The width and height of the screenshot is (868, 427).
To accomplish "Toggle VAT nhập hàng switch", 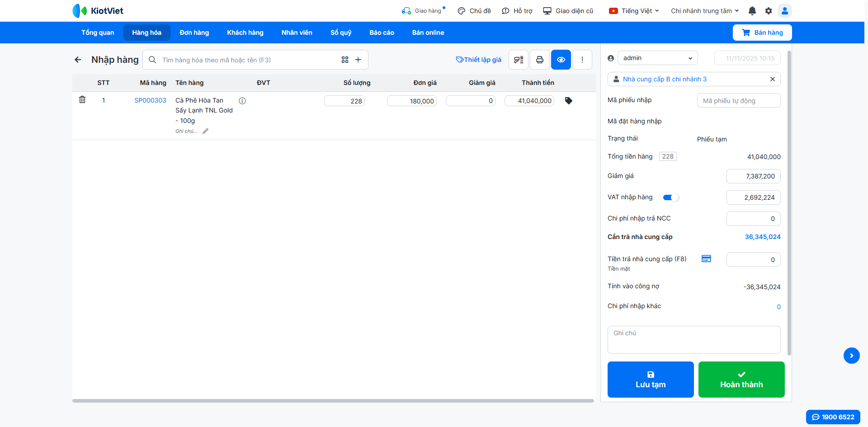I will pos(670,197).
